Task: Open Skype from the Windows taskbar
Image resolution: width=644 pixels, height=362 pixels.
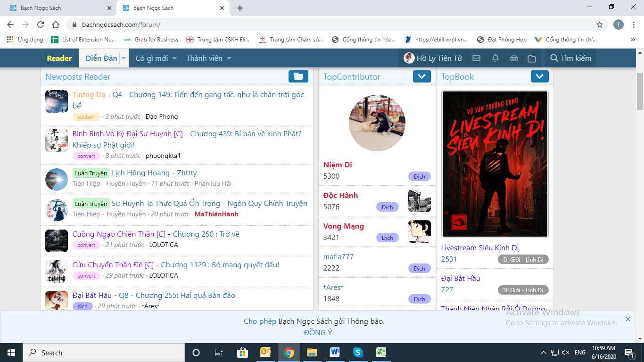Action: (x=358, y=352)
